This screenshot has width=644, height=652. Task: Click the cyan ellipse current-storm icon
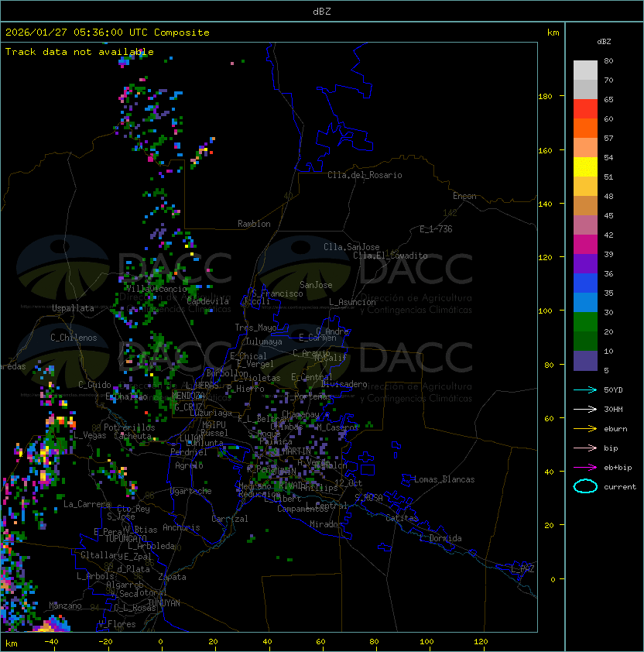[x=585, y=486]
